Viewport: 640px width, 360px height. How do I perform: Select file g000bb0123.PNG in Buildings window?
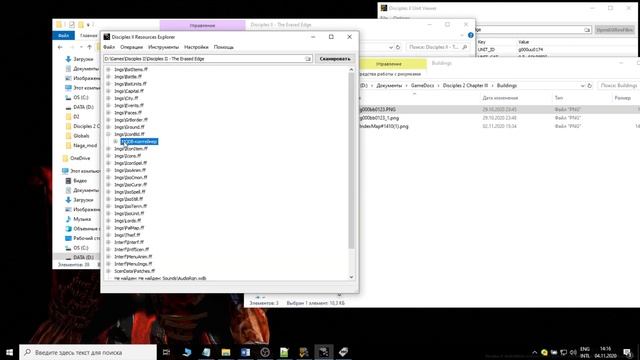pos(378,109)
